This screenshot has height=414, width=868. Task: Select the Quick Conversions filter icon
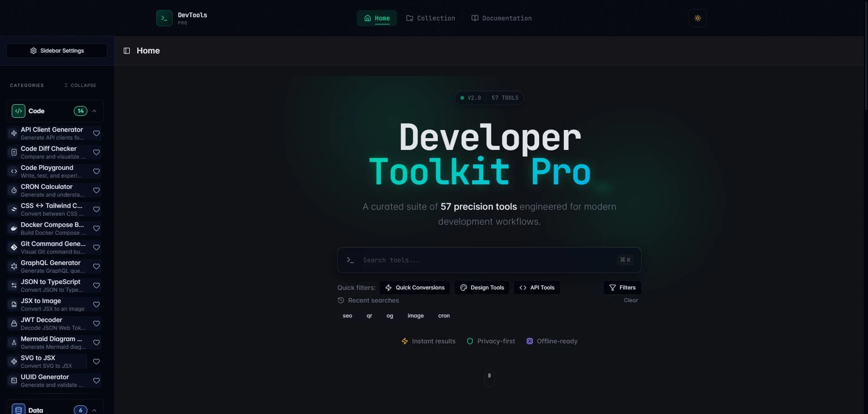[388, 288]
